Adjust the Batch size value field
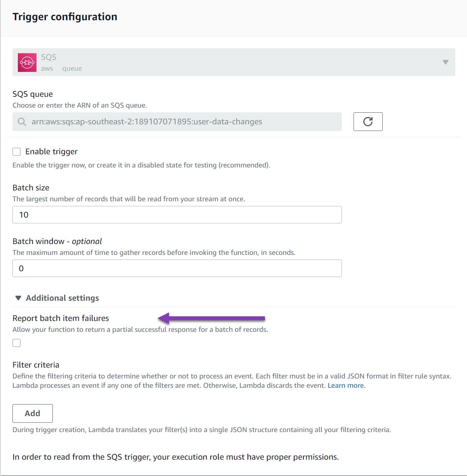 (x=177, y=214)
